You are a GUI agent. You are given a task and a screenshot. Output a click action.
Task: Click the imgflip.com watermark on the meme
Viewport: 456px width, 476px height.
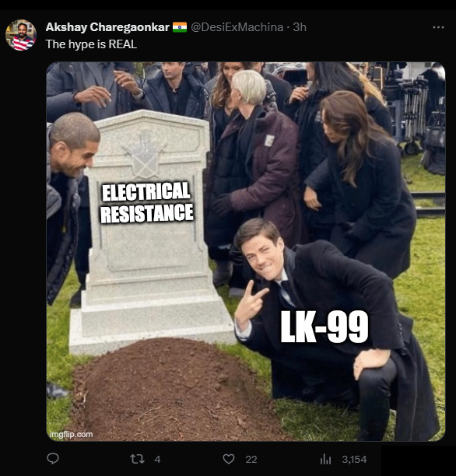click(72, 435)
